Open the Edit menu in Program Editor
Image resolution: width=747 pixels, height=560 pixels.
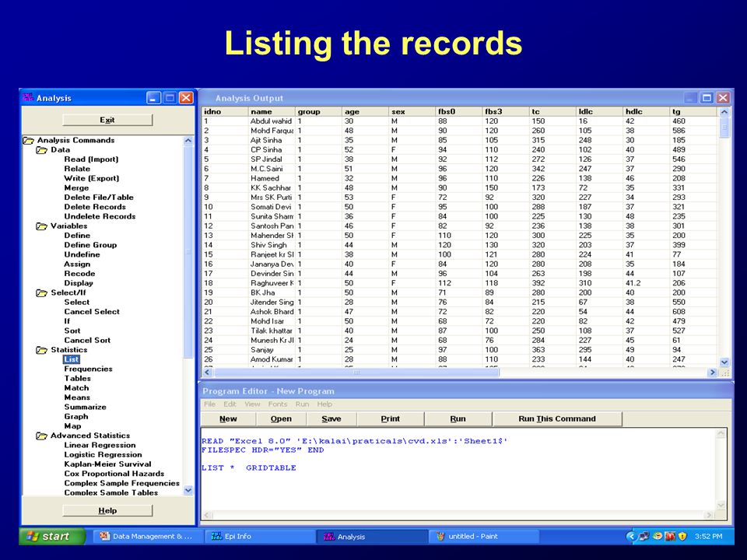230,404
